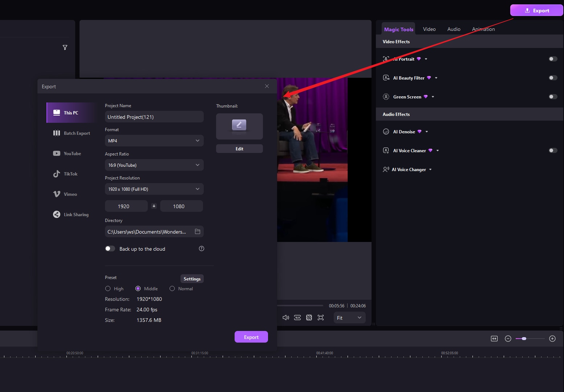Screen dimensions: 564x392
Task: Click the width field showing 1920
Action: pos(126,206)
